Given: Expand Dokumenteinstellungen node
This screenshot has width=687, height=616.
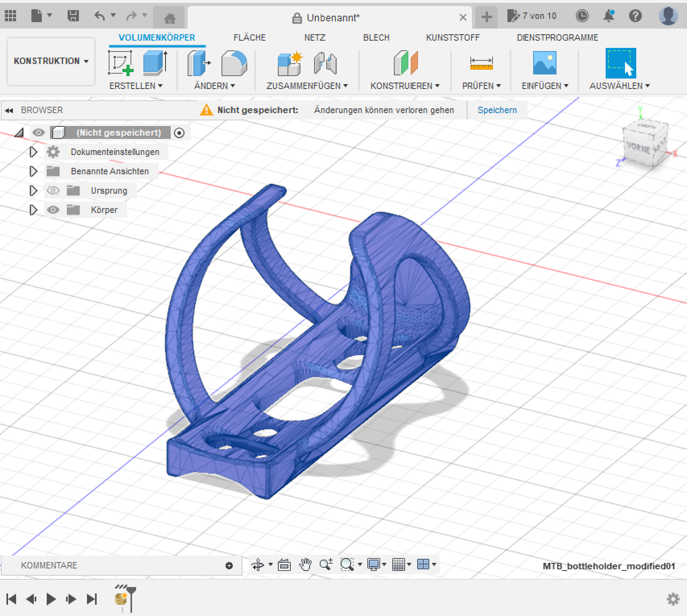Looking at the screenshot, I should pyautogui.click(x=33, y=152).
